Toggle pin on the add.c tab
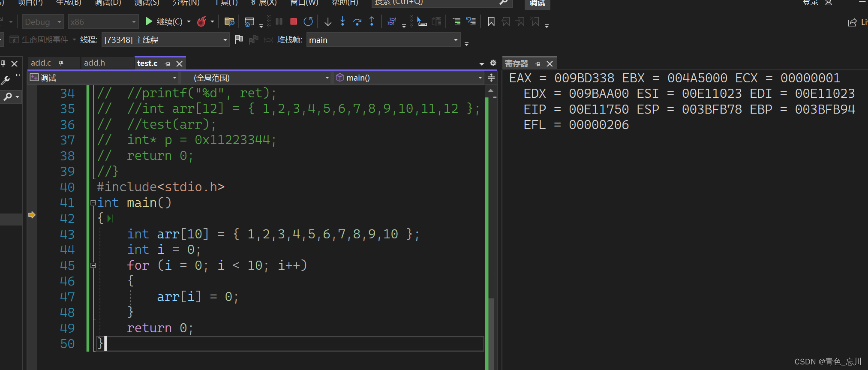 pyautogui.click(x=61, y=63)
